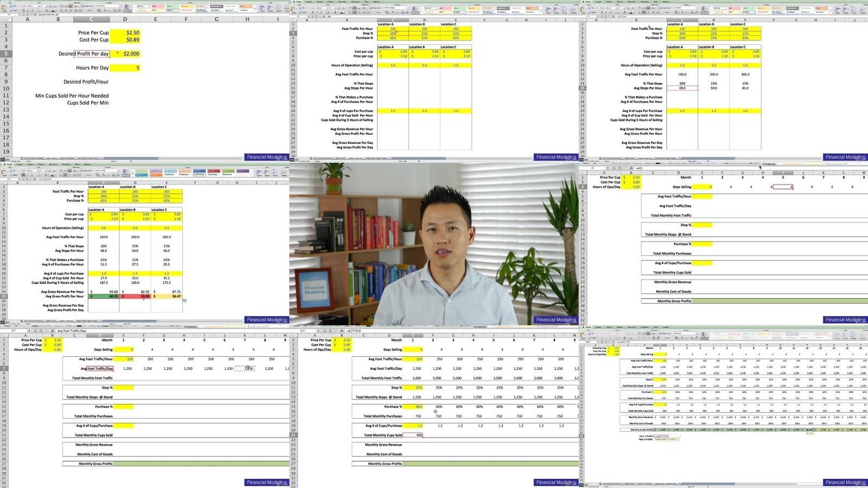Click the 93.60 gross revenue cell
Viewport: 868px width, 488px height.
pyautogui.click(x=104, y=292)
